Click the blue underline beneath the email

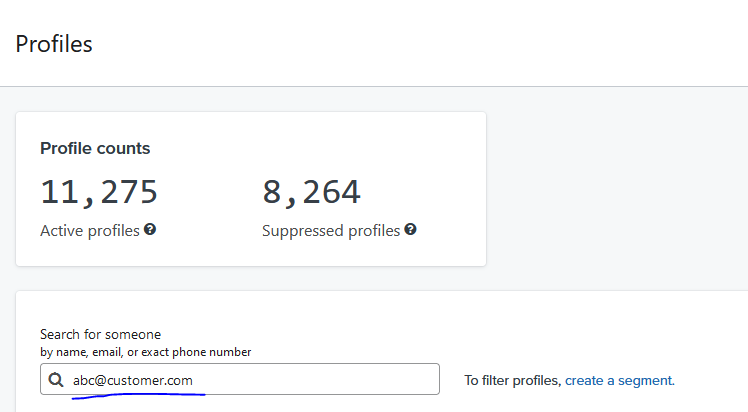point(139,396)
